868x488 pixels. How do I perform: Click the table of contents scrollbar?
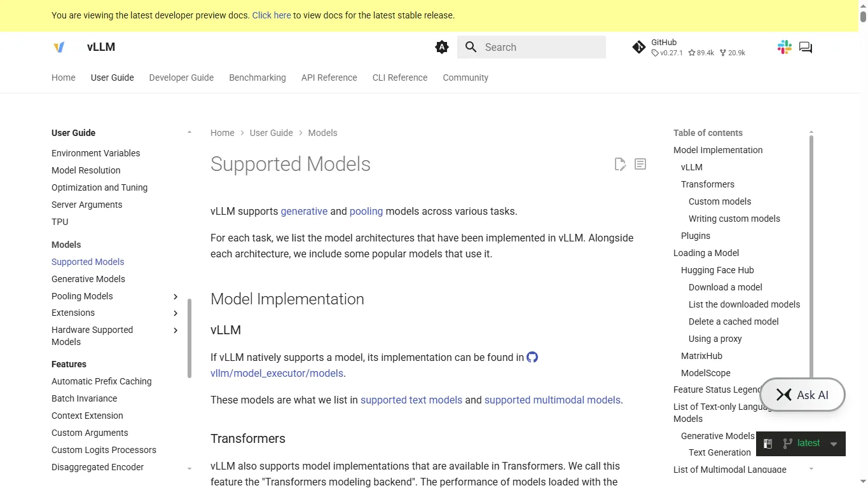811,257
